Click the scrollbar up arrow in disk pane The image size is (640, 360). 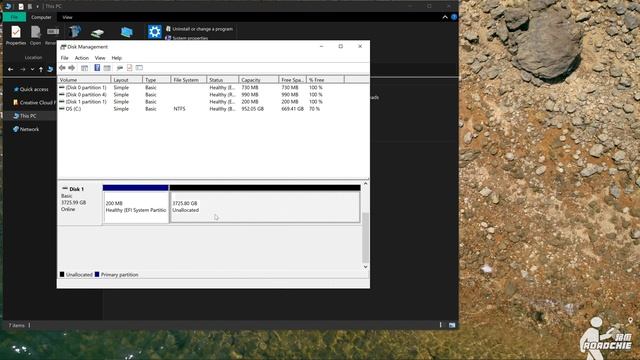(365, 184)
